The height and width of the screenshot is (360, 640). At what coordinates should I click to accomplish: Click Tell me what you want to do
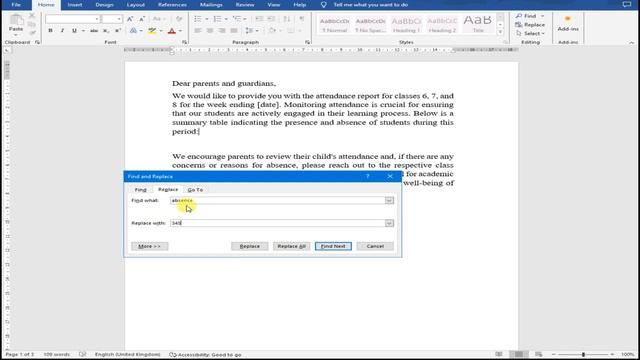370,5
